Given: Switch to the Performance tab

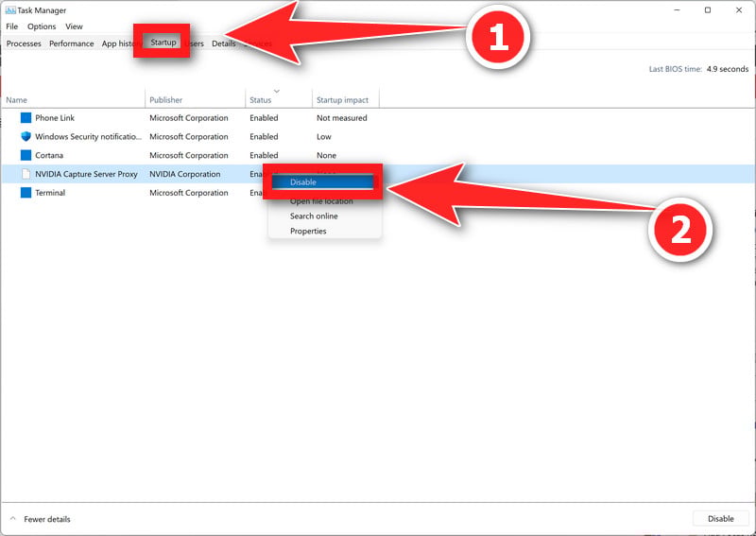Looking at the screenshot, I should click(72, 43).
